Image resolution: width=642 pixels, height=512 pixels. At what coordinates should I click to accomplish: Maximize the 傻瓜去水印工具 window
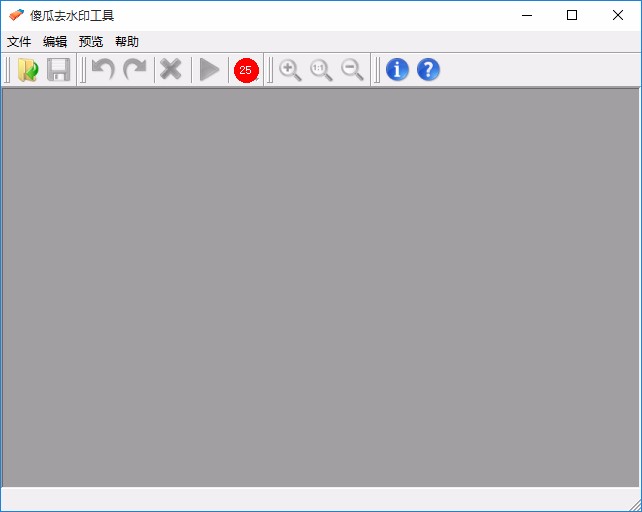[x=572, y=16]
